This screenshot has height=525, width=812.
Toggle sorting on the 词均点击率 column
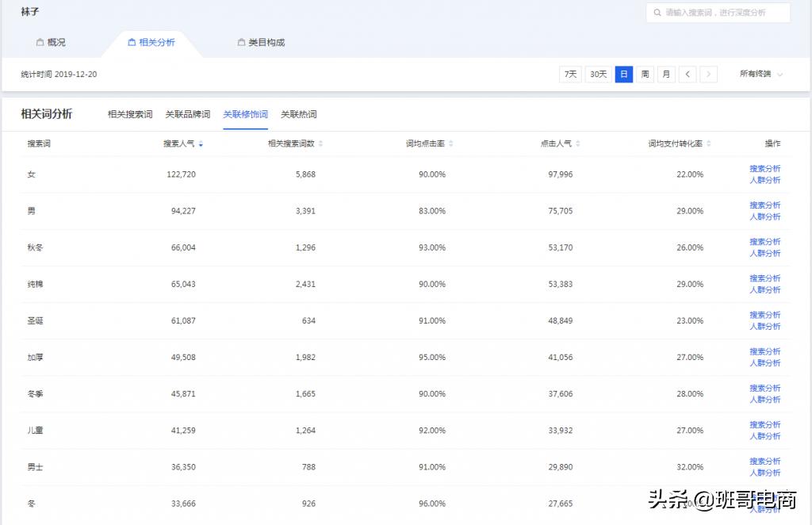[450, 144]
